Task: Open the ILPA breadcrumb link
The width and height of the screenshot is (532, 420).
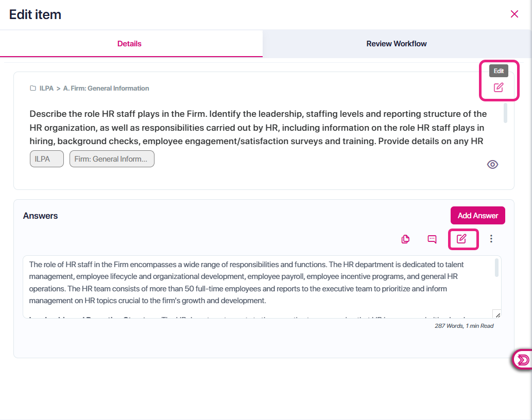Action: tap(46, 88)
